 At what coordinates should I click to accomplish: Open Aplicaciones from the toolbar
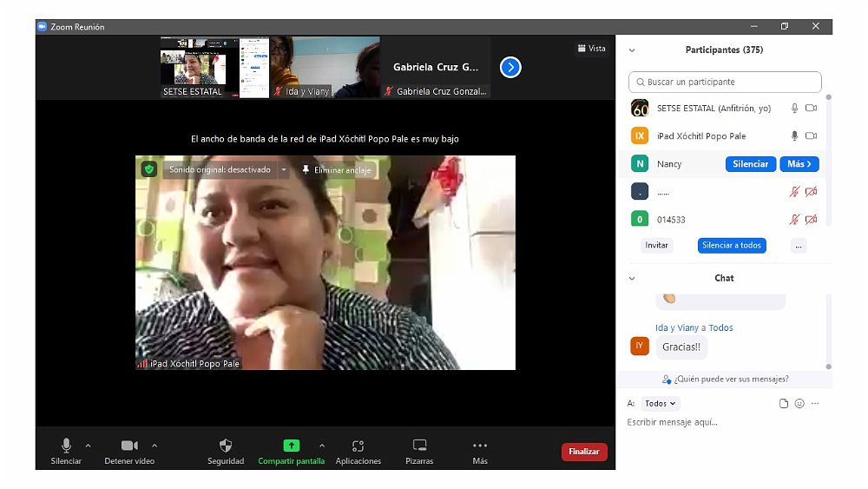358,446
